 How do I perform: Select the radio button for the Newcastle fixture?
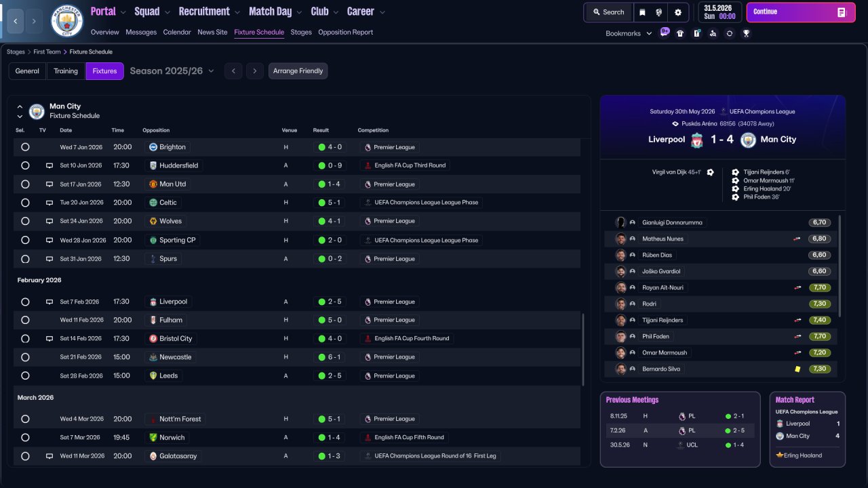pyautogui.click(x=25, y=357)
